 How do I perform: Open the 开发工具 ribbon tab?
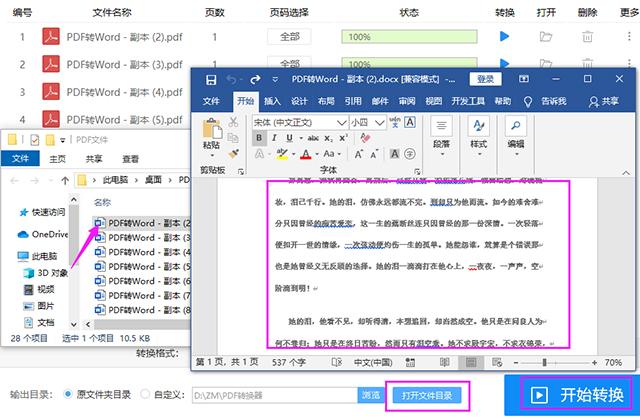click(468, 101)
